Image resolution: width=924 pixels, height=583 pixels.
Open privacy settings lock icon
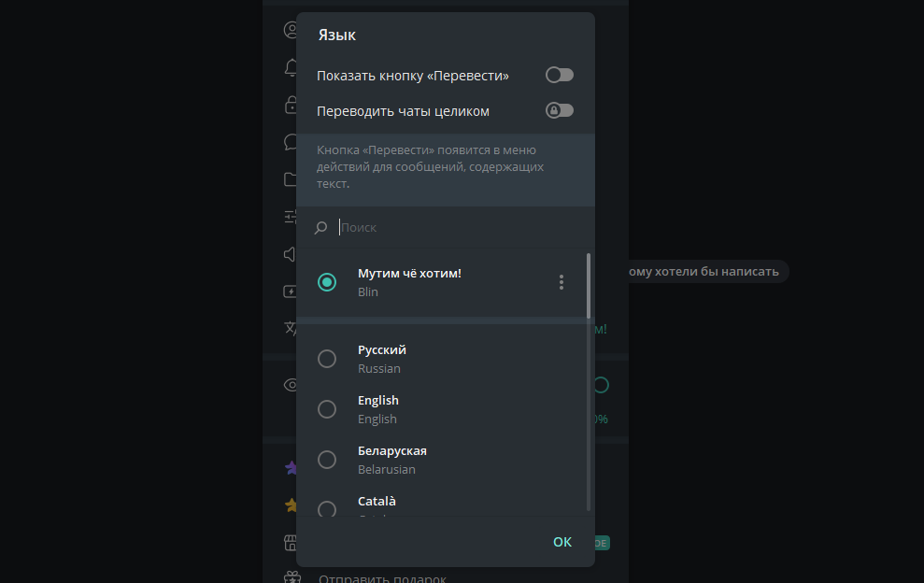(291, 105)
